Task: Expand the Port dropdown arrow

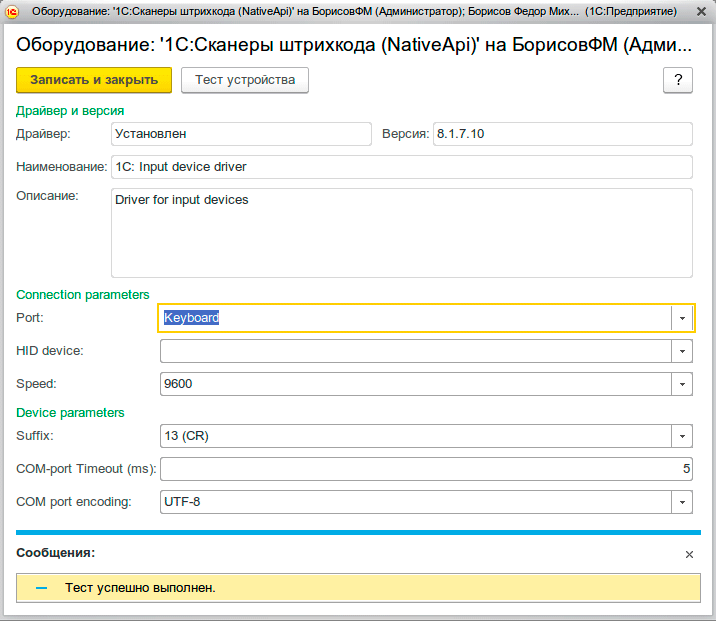Action: (x=682, y=318)
